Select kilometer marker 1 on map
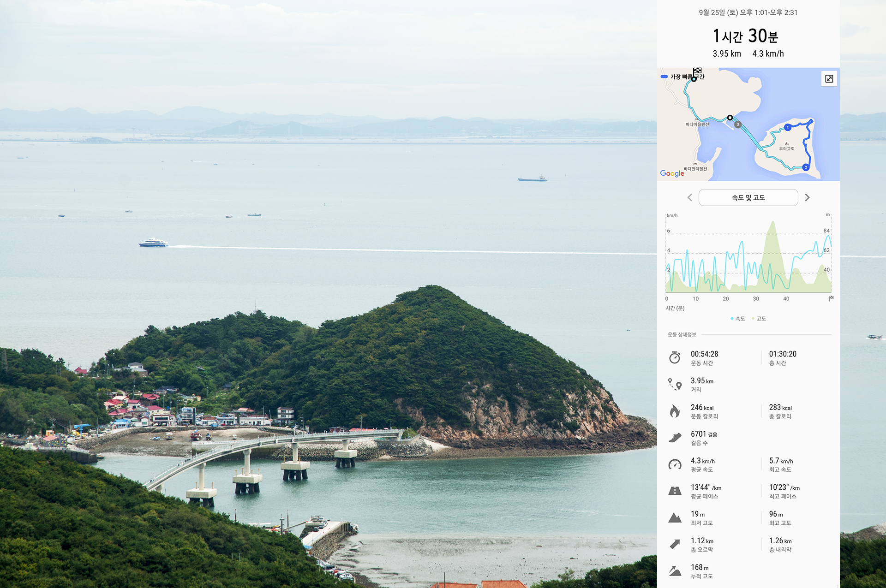This screenshot has width=886, height=588. 788,127
